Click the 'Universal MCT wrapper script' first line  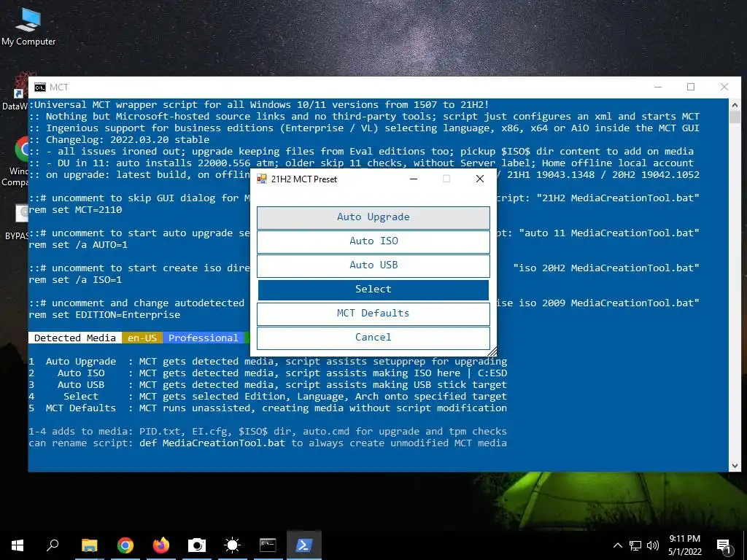point(259,105)
